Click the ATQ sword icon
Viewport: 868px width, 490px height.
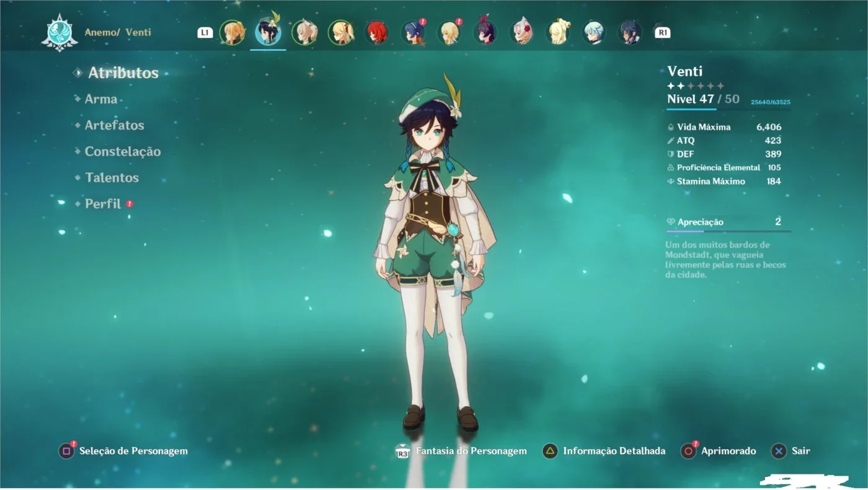click(671, 141)
